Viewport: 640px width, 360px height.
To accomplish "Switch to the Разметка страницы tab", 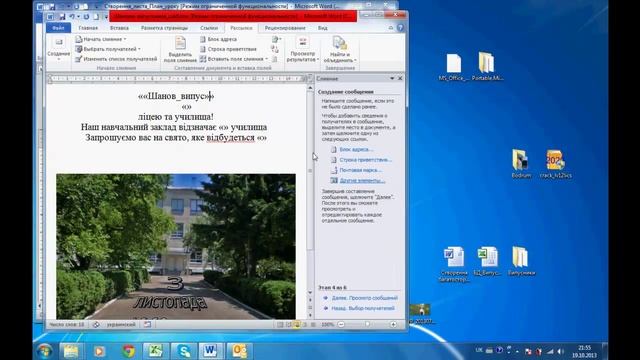I will 164,28.
